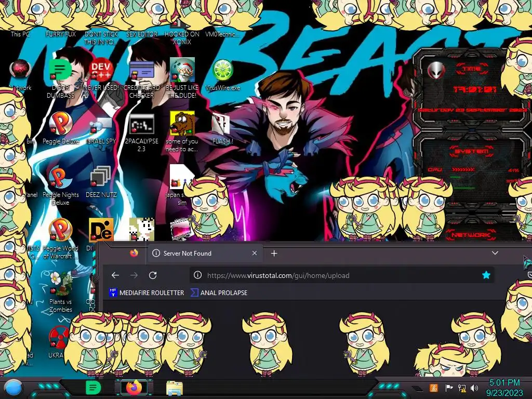
Task: Launch 2PACALYPSE 2.3 console shortcut
Action: (x=141, y=124)
